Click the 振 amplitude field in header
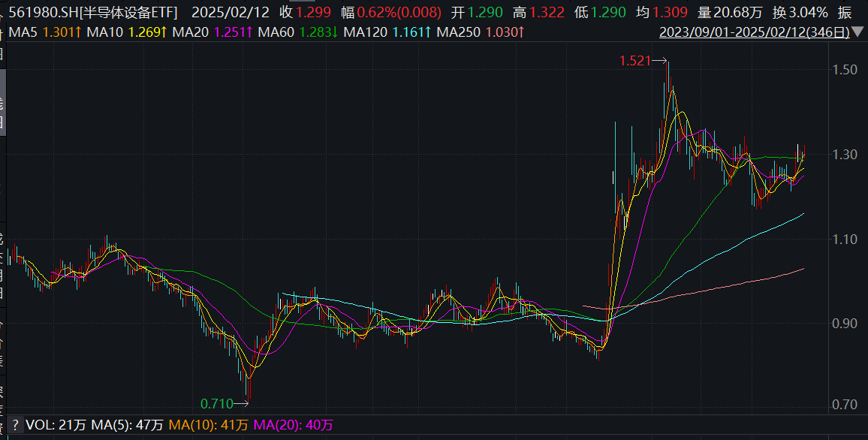The image size is (868, 440). (844, 13)
